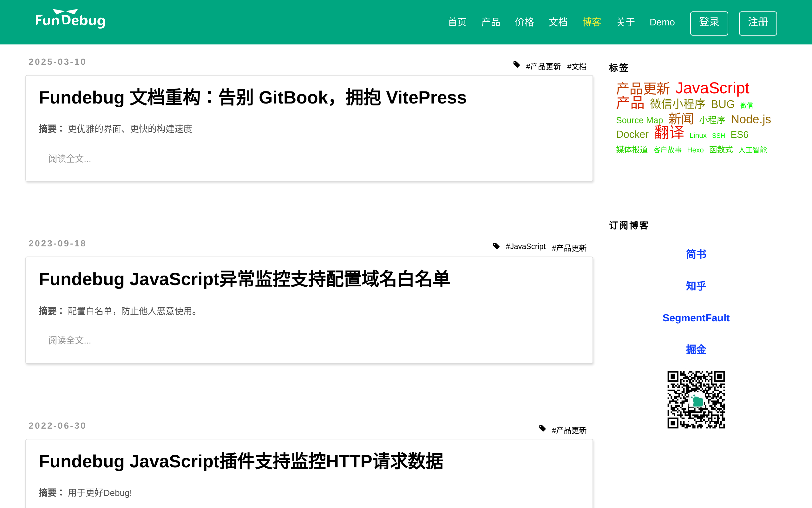Click the summary text 更优雅的界面、更快的构建速度

(x=130, y=129)
